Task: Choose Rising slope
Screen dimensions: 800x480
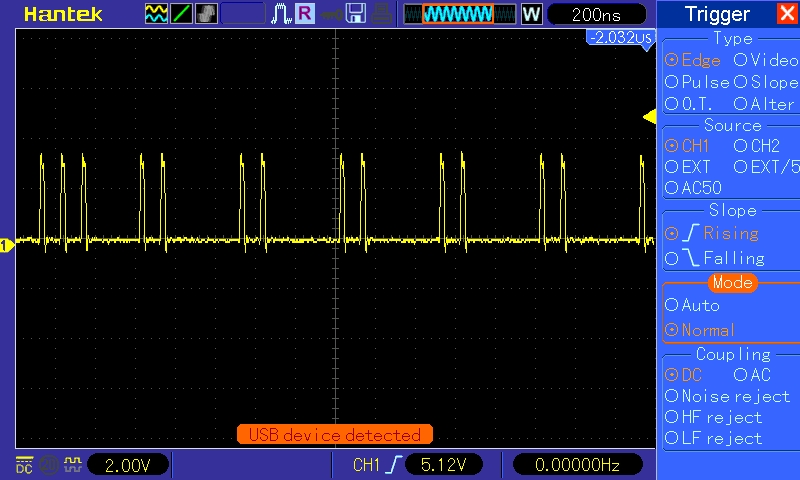Action: (x=712, y=233)
